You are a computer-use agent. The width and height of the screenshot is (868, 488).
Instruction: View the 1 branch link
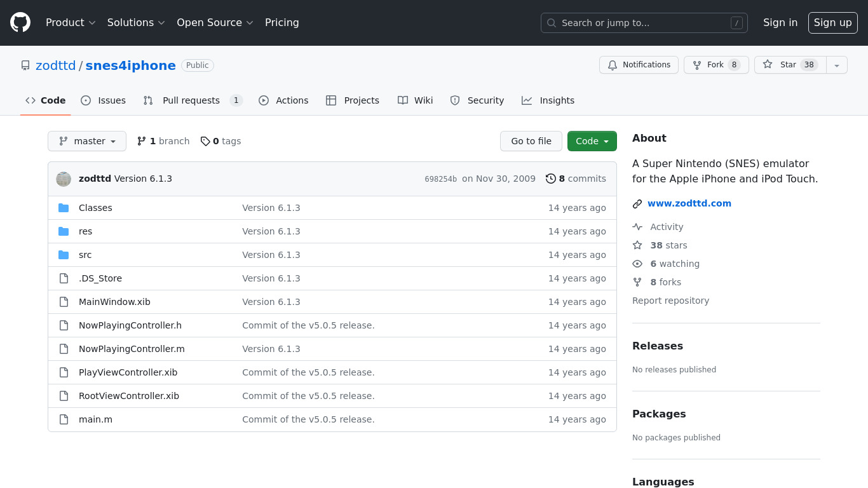click(163, 141)
